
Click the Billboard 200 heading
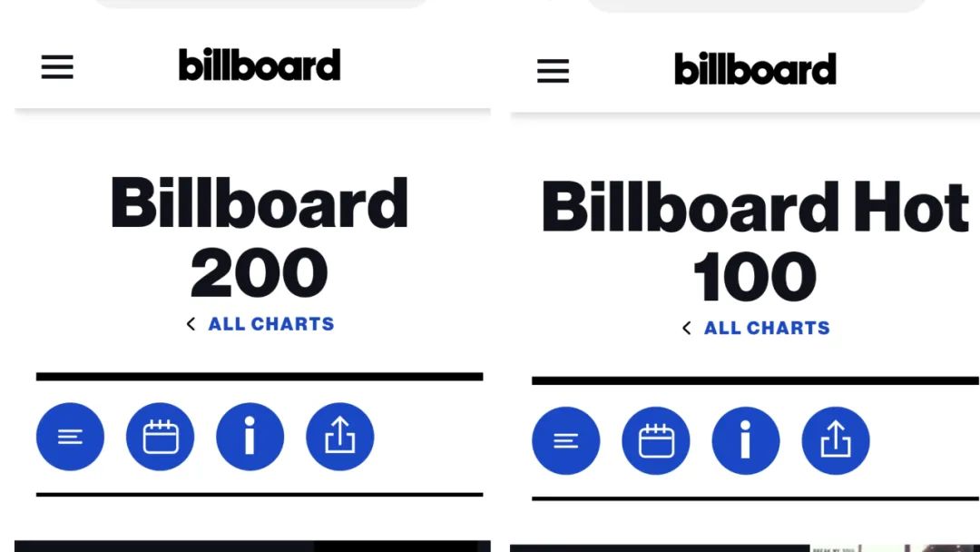(x=260, y=236)
